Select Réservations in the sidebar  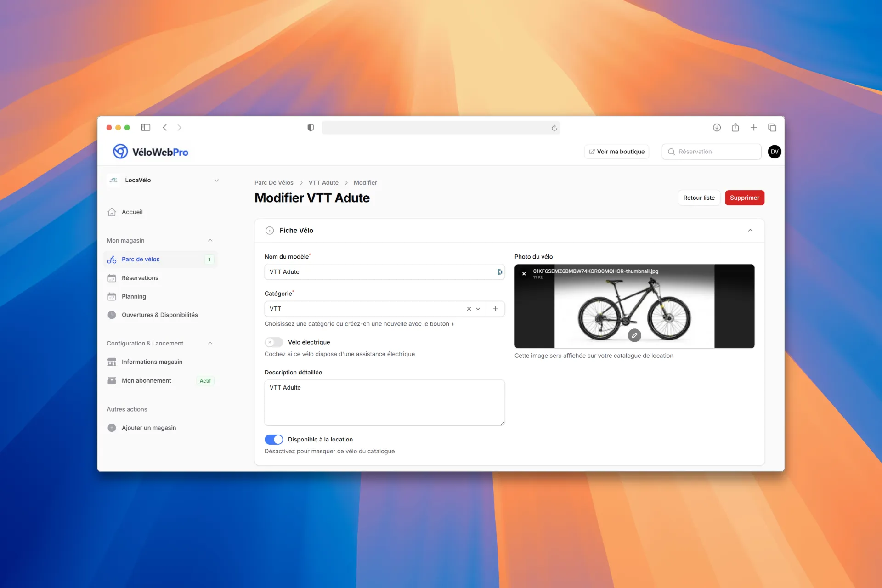click(140, 277)
